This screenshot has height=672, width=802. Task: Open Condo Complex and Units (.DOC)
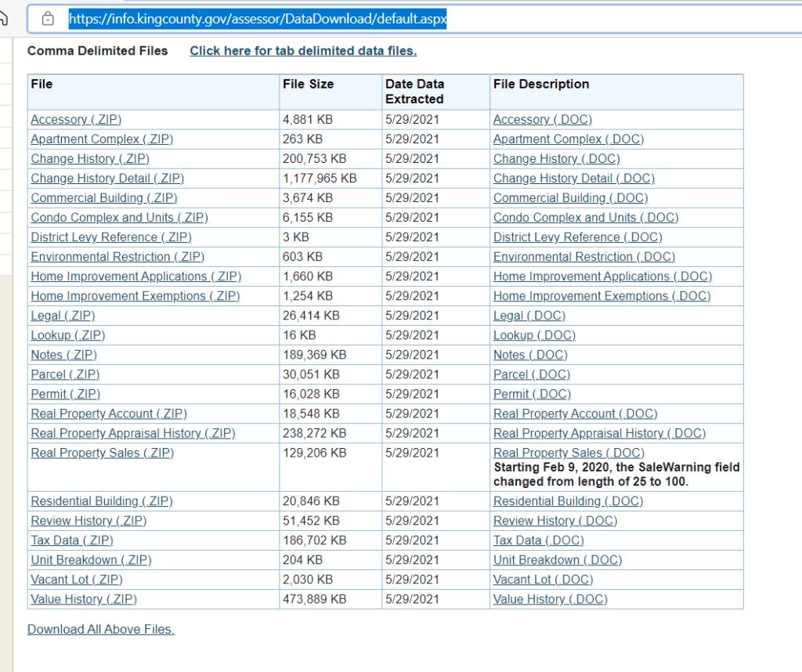point(585,218)
